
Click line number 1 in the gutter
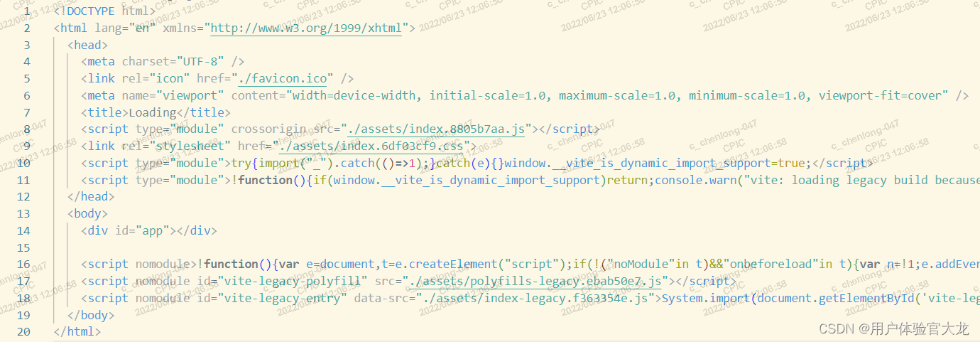27,11
